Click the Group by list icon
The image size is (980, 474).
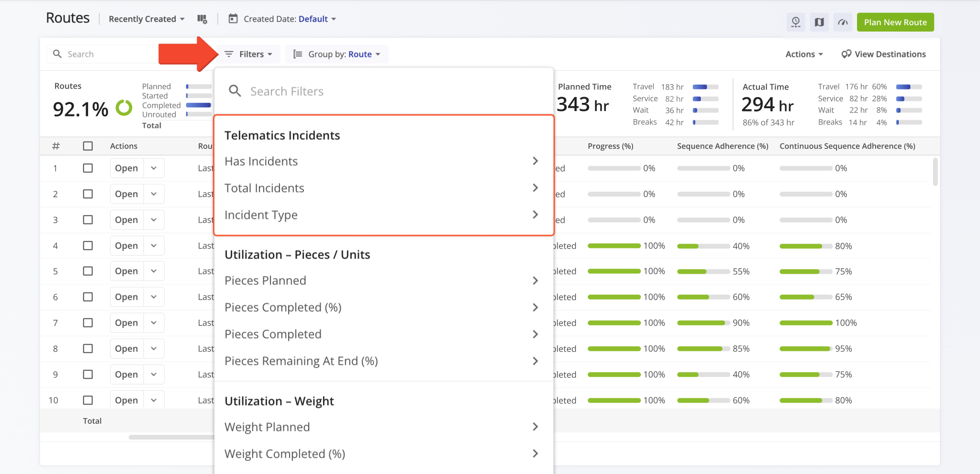[298, 54]
